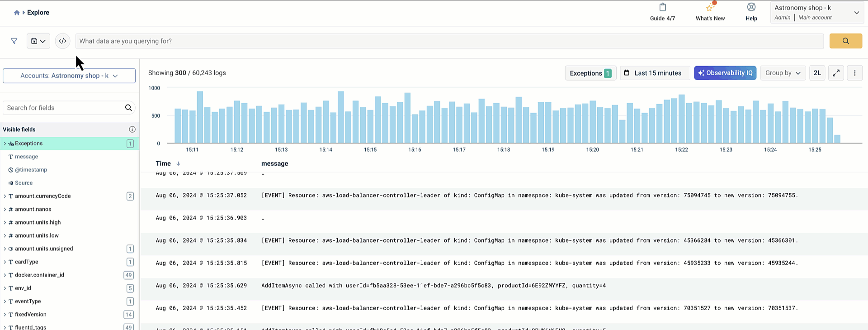Select the @timestamp field

pyautogui.click(x=31, y=170)
